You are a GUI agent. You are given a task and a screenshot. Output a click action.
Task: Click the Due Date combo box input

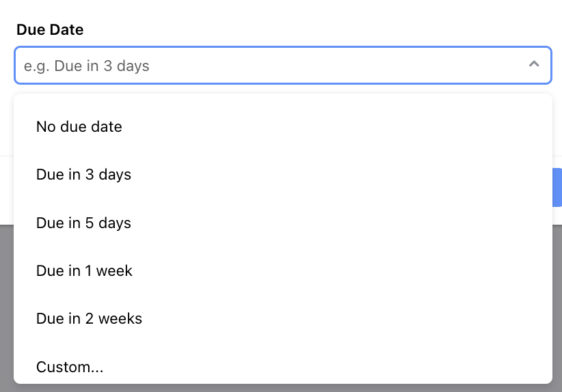pyautogui.click(x=273, y=66)
